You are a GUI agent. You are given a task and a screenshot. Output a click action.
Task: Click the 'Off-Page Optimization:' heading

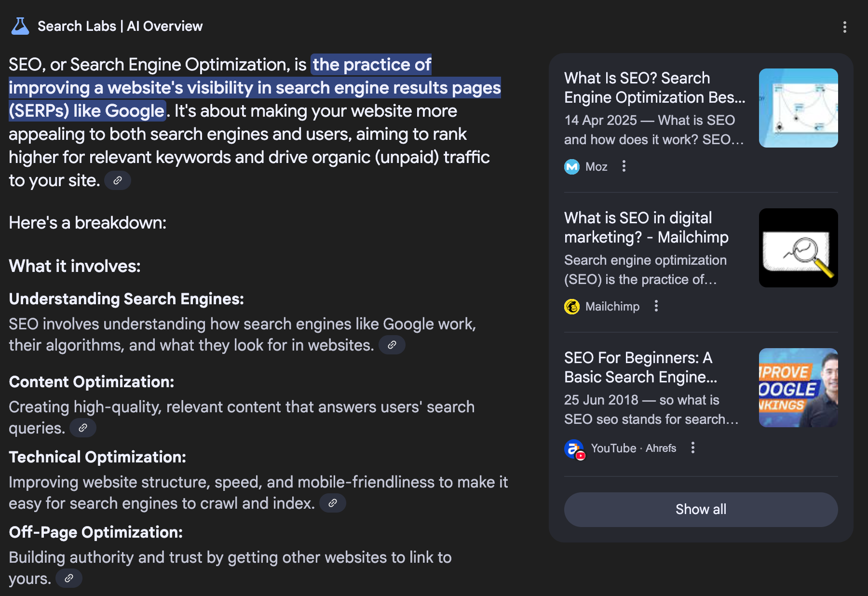click(x=96, y=532)
